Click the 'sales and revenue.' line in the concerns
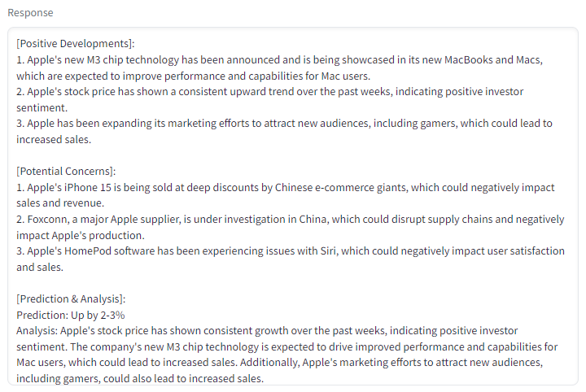 point(60,203)
